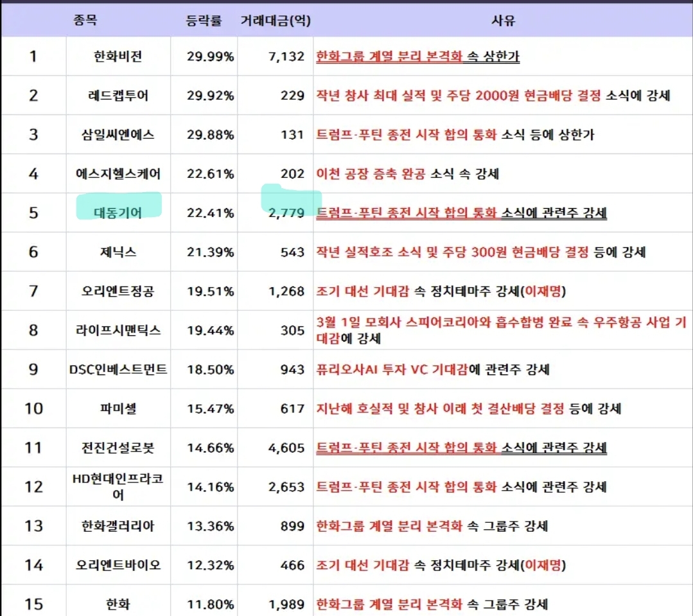Click trading value 7,132
The height and width of the screenshot is (616, 693).
pyautogui.click(x=286, y=57)
